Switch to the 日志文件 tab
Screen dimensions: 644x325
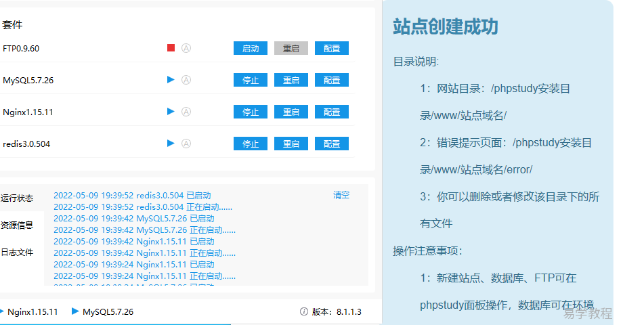pos(17,253)
